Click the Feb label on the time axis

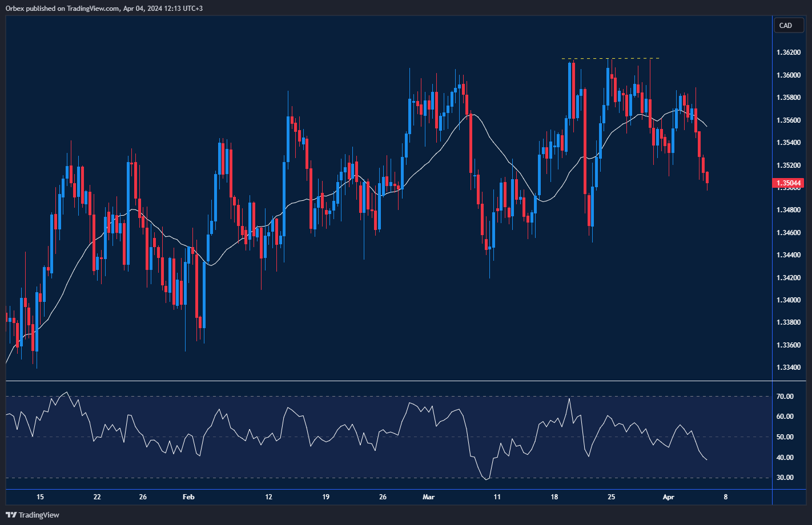tap(188, 497)
